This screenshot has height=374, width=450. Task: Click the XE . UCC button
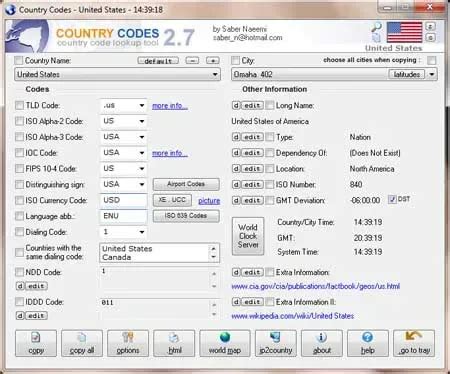(172, 200)
